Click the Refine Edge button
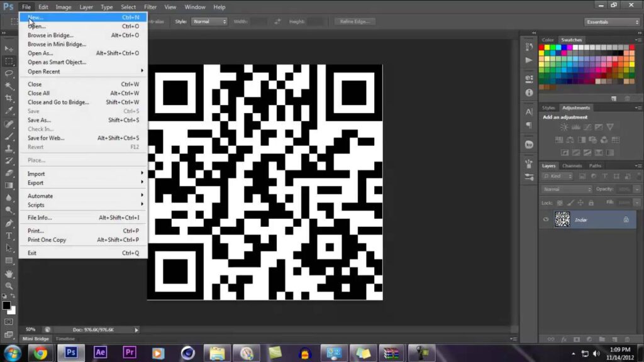 tap(355, 21)
